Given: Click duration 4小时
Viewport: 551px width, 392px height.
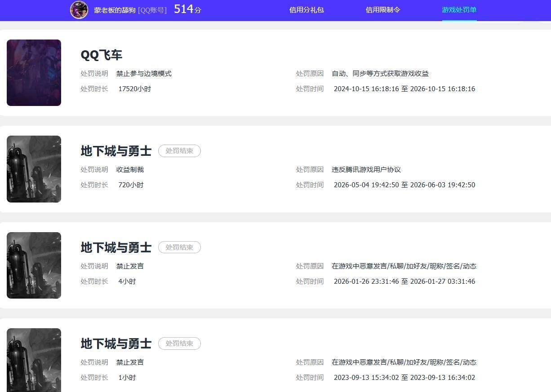Looking at the screenshot, I should click(x=127, y=282).
